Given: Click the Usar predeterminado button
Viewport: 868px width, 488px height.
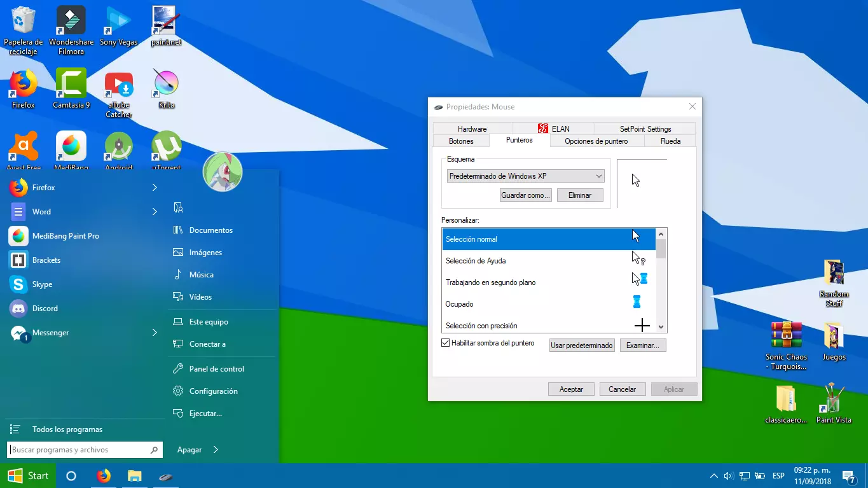Looking at the screenshot, I should point(582,345).
